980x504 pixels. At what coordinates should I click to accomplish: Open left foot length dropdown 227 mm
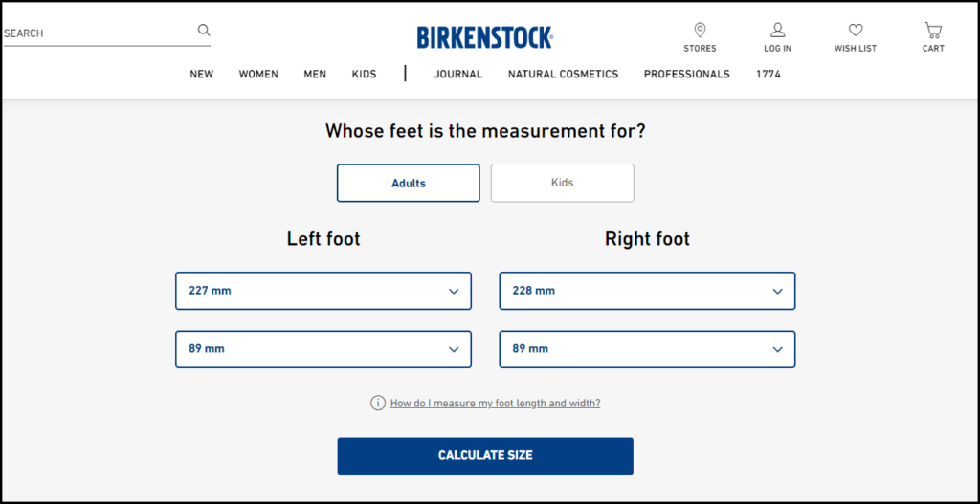pos(323,291)
